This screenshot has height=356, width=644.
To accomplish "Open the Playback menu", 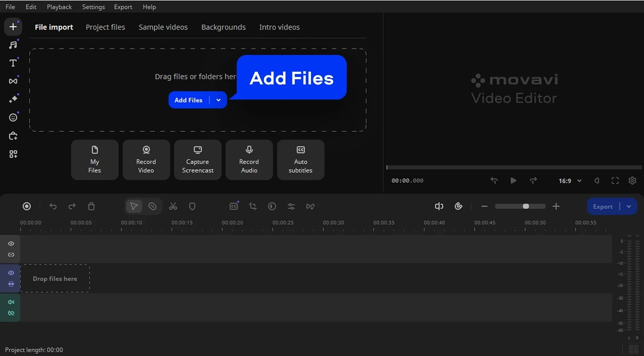I will tap(59, 7).
